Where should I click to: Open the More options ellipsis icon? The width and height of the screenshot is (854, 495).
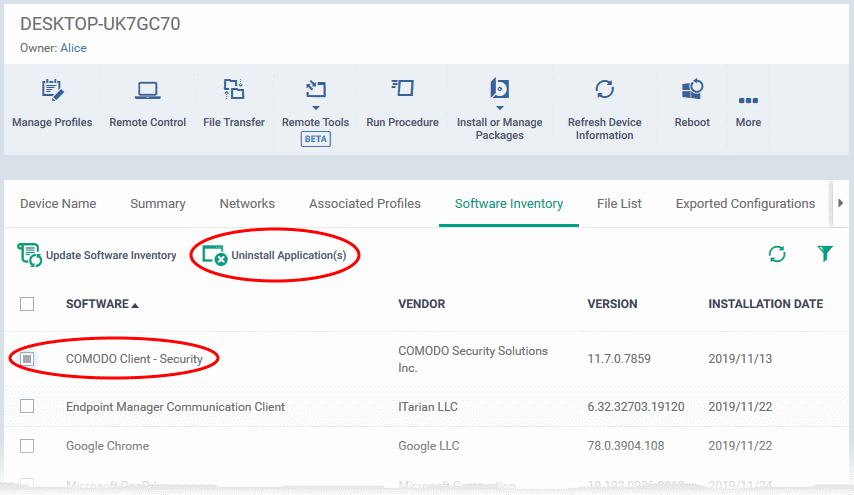748,101
